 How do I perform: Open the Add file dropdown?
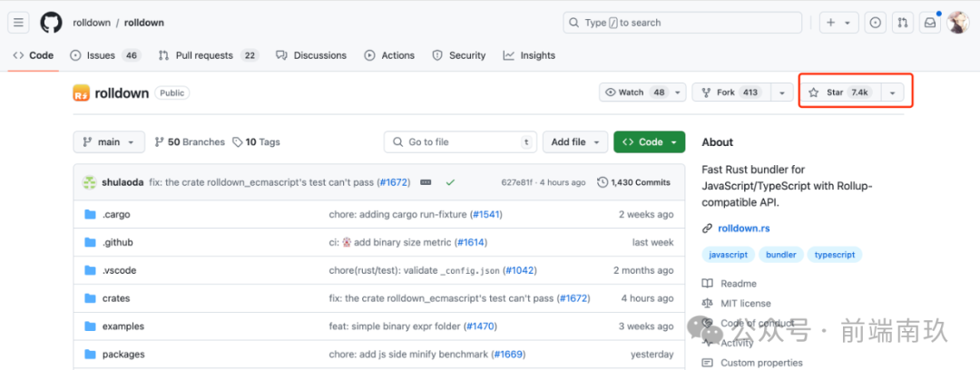575,141
